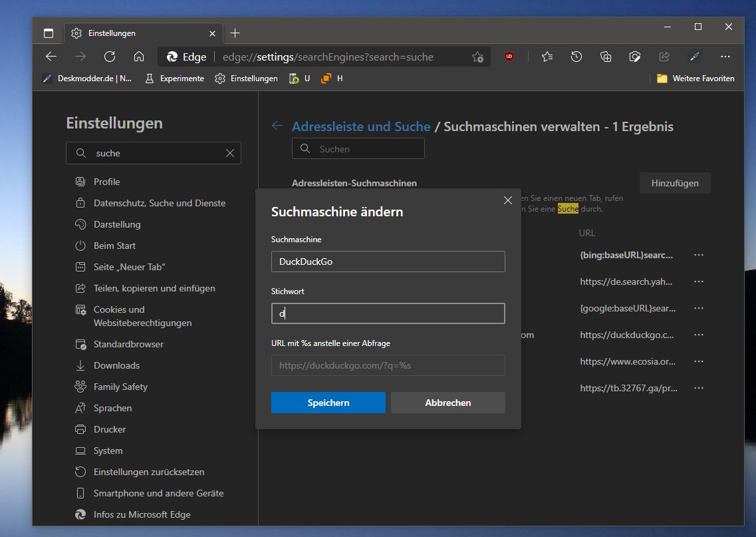Close the Einstellungen tab

(212, 33)
